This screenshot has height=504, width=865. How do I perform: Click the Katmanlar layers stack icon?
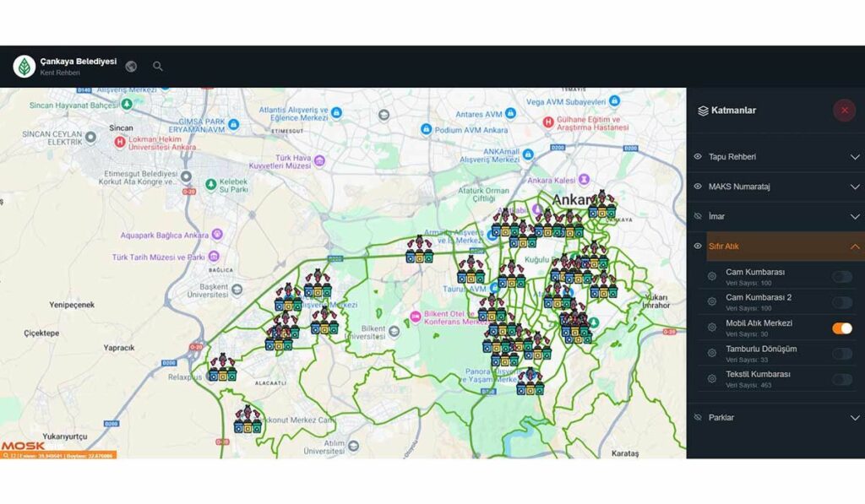pyautogui.click(x=703, y=111)
